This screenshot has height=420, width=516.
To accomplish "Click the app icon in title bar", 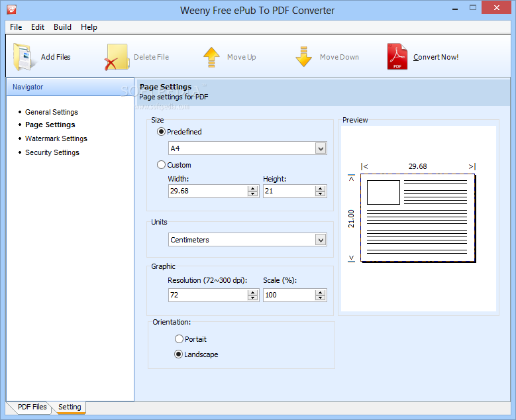I will [11, 9].
